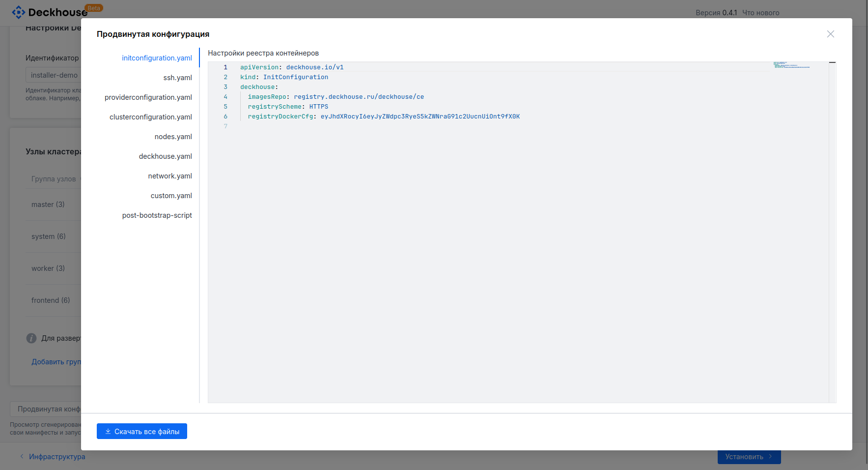Place cursor on imagesRepo registry URL
868x470 pixels.
[x=359, y=97]
